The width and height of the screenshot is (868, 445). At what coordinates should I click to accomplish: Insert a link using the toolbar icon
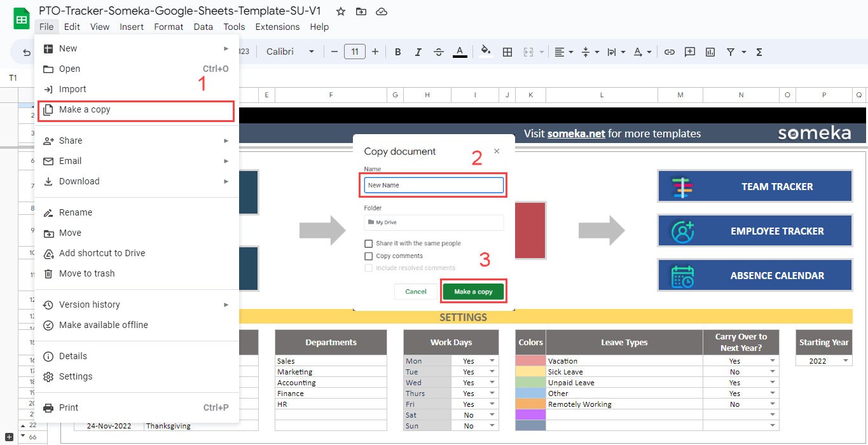coord(669,51)
